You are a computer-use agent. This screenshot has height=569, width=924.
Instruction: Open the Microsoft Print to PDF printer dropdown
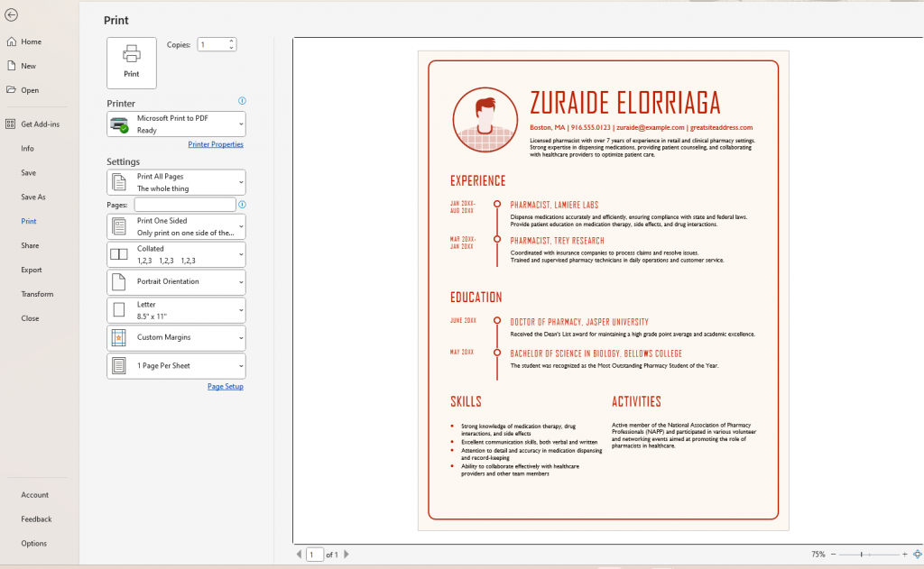176,124
